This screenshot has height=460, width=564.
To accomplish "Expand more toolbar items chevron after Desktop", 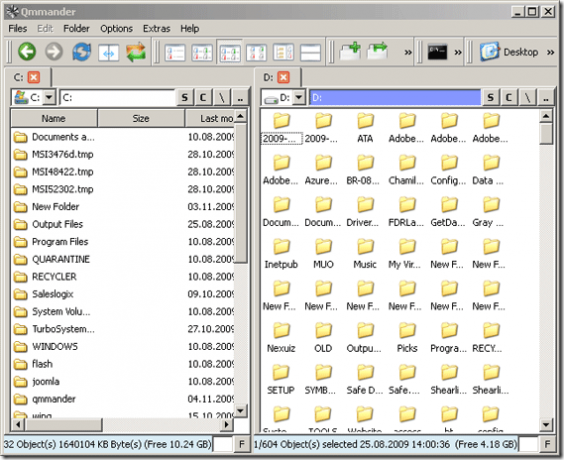I will tap(550, 53).
